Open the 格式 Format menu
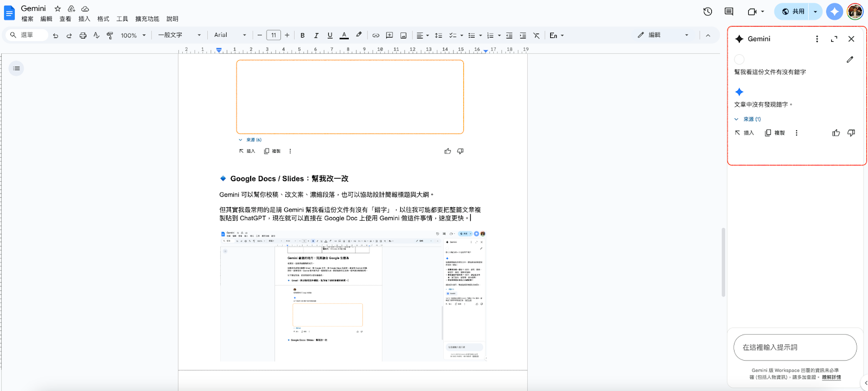The image size is (868, 391). [x=103, y=19]
